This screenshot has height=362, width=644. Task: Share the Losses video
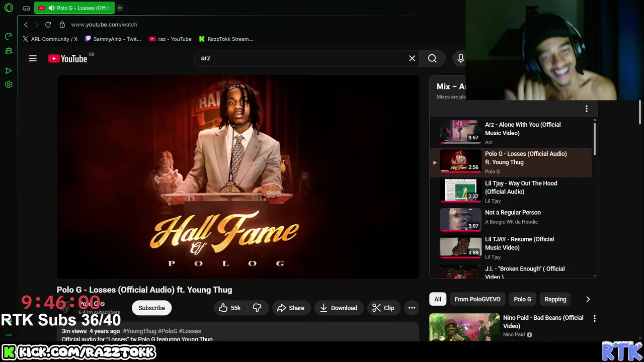(x=291, y=308)
